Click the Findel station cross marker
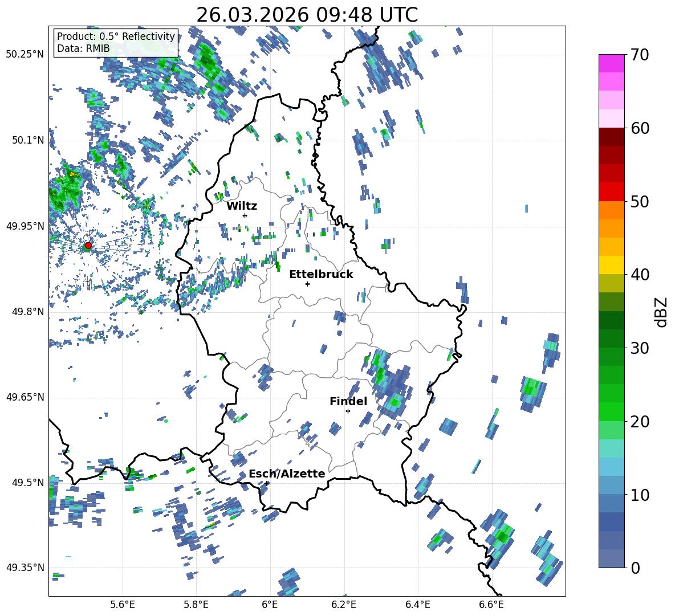The image size is (675, 616). pos(348,411)
